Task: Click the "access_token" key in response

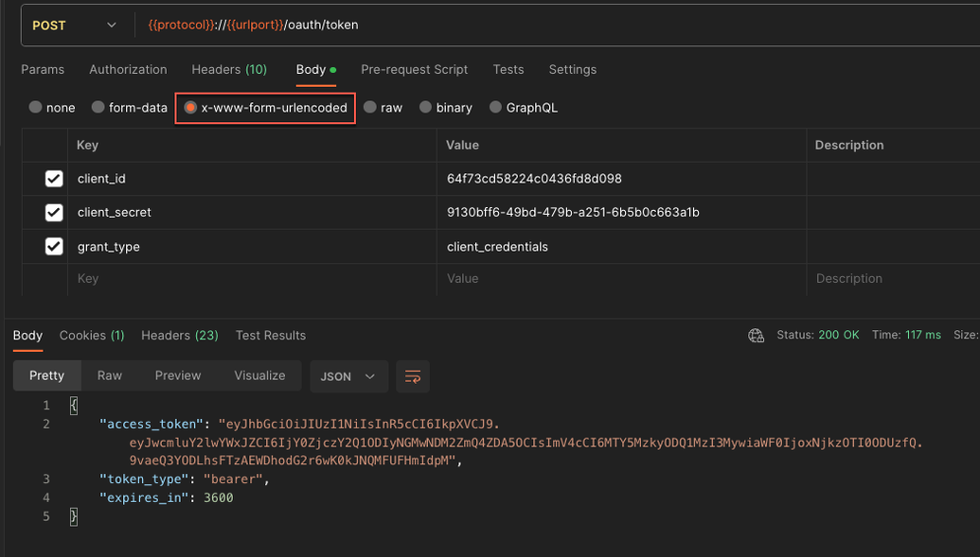Action: (x=152, y=424)
